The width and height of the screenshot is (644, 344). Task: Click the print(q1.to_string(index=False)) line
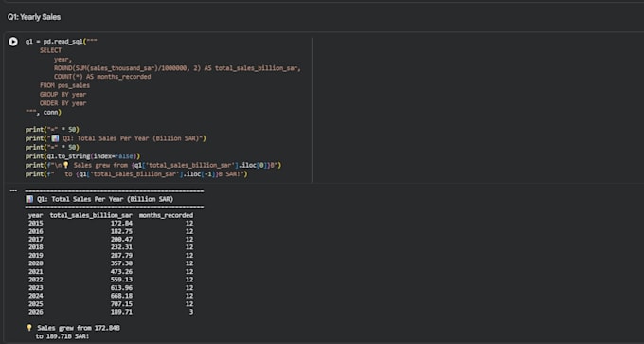[83, 156]
